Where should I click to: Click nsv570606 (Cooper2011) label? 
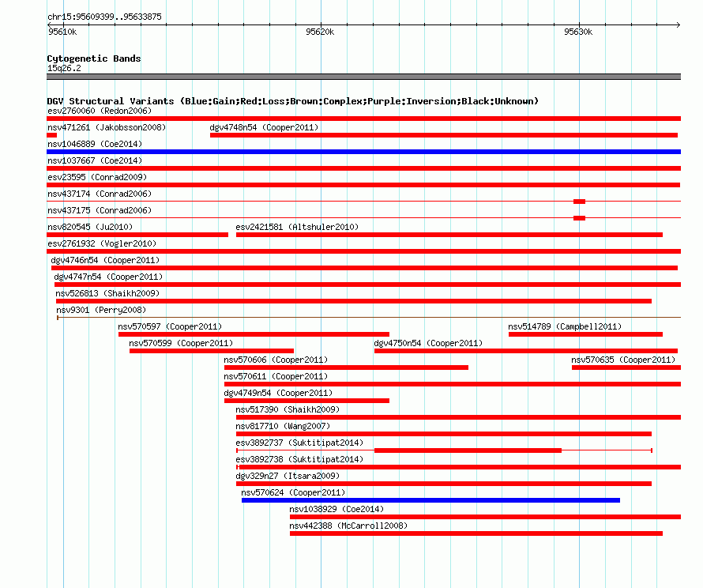pyautogui.click(x=276, y=360)
